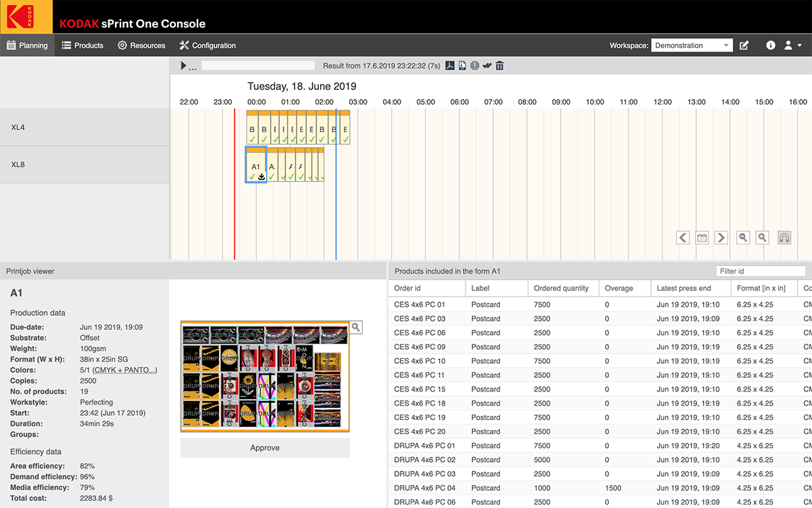812x508 pixels.
Task: Click the CMYK + PANTO... colors link
Action: 125,371
